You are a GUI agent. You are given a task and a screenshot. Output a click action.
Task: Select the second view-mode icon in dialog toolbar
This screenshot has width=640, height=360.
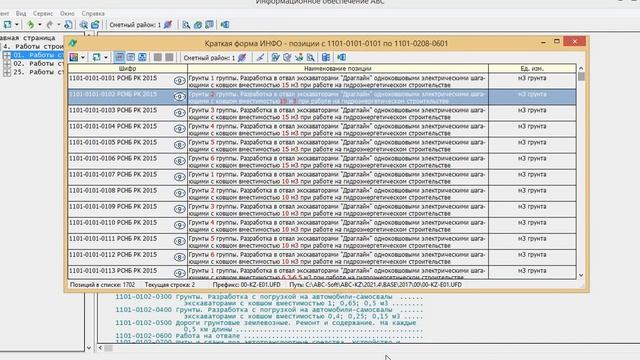point(131,57)
